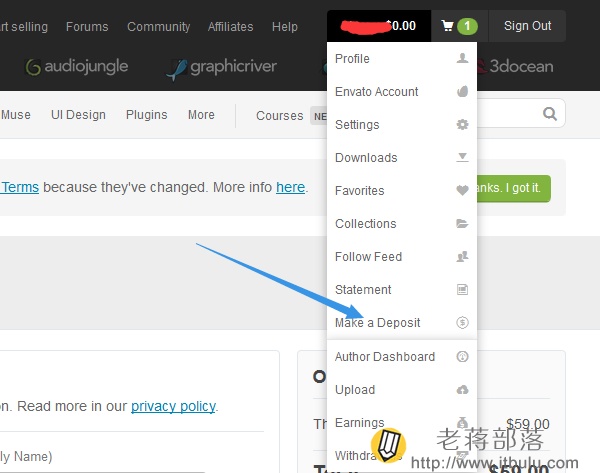Click the green 'I got it' button
This screenshot has width=600, height=473.
pos(514,188)
